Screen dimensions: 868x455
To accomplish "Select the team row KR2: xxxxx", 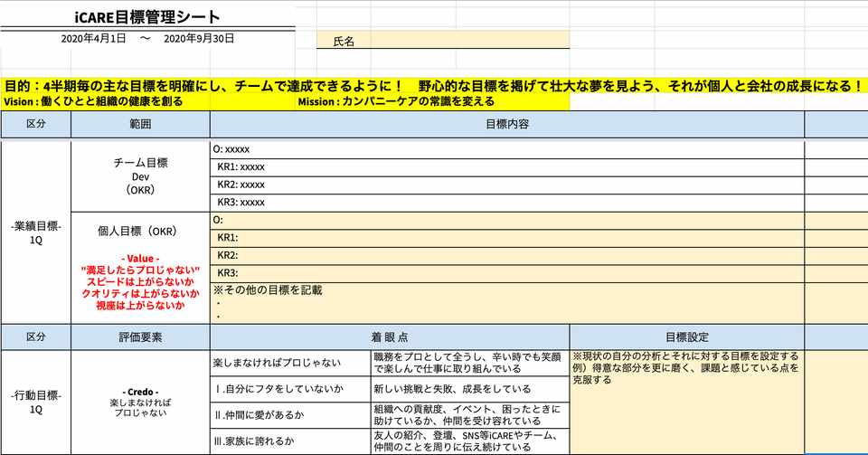I will 507,185.
